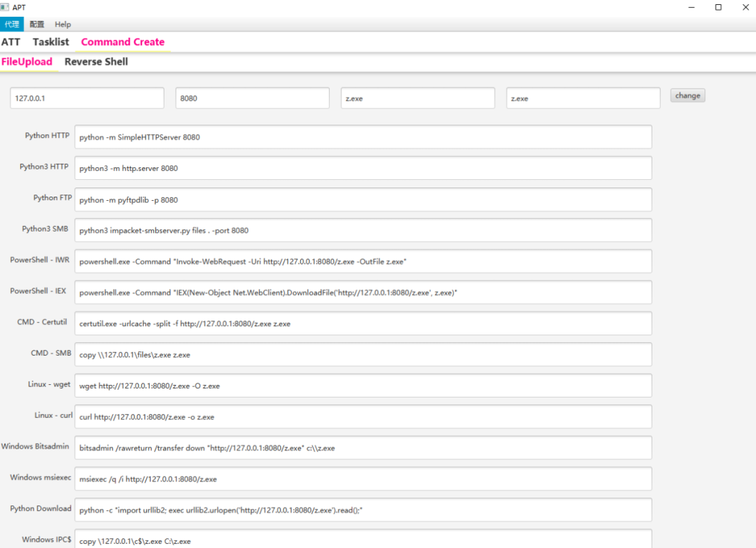This screenshot has height=548, width=756.
Task: Click the 'Python HTTP' label
Action: coord(48,136)
